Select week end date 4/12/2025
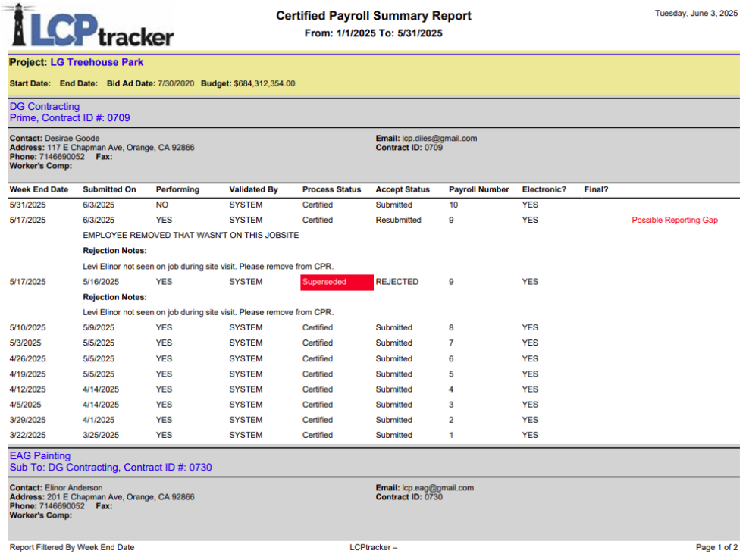 27,389
